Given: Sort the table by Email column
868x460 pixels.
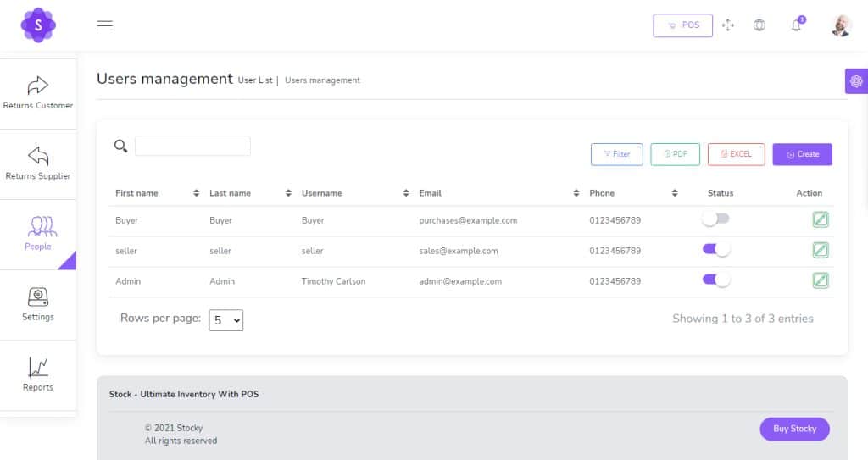Looking at the screenshot, I should (576, 193).
